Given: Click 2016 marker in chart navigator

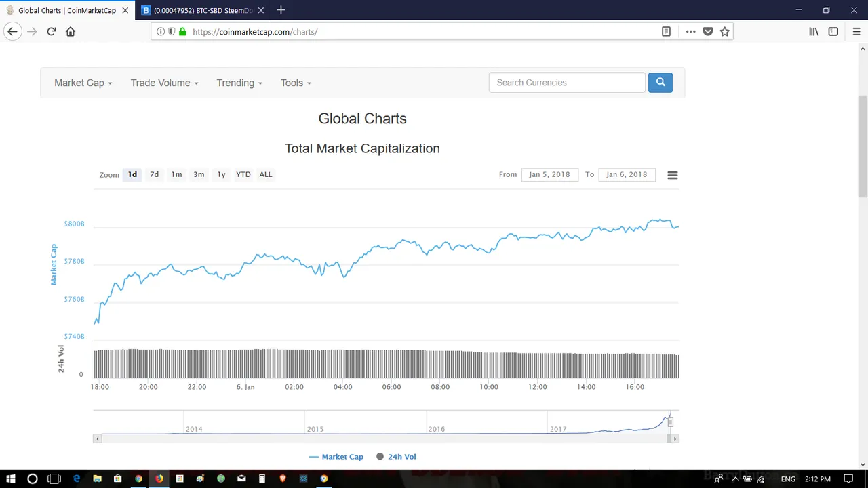Looking at the screenshot, I should (x=437, y=429).
